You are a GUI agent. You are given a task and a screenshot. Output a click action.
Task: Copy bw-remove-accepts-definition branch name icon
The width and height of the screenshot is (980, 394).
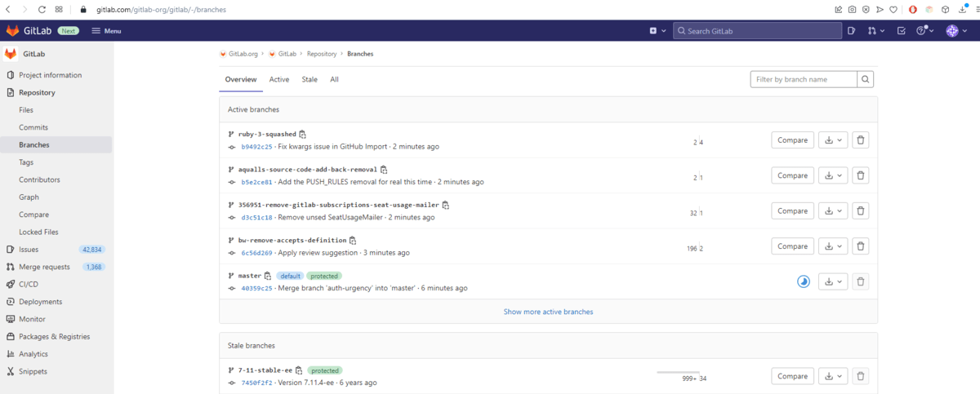point(353,241)
